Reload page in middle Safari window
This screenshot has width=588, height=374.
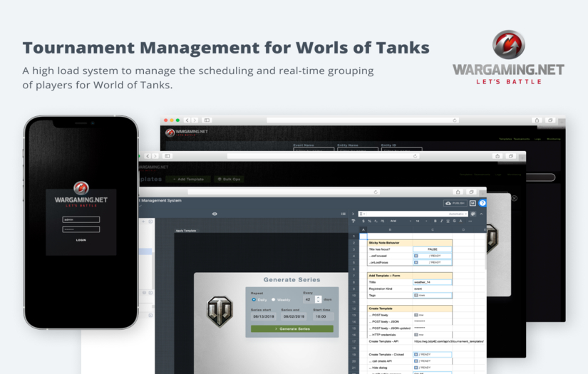tap(415, 156)
